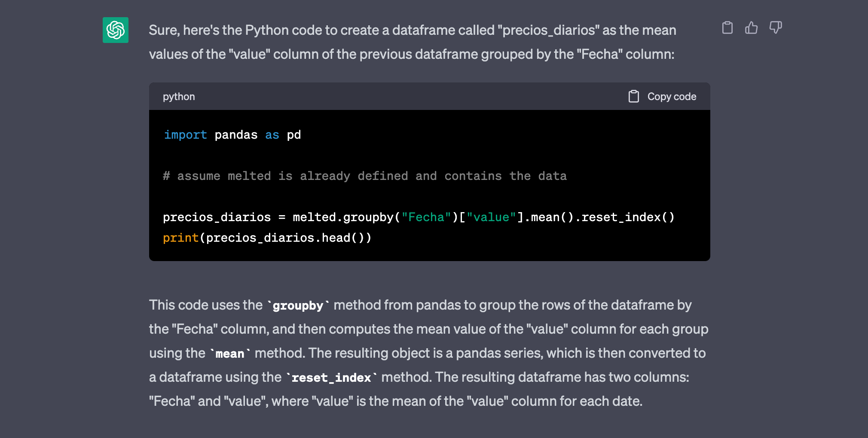Click the precios_diarios groupby code line
This screenshot has width=868, height=438.
pos(419,217)
